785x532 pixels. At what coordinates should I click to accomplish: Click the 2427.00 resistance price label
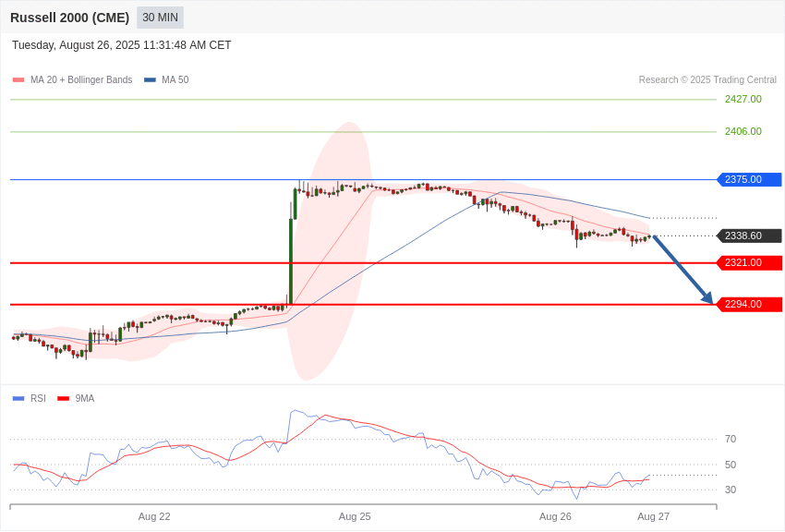tap(743, 99)
